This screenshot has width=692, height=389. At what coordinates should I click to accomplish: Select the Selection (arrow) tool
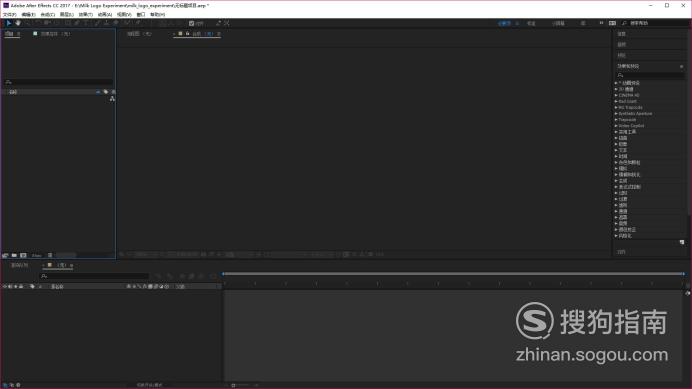8,23
